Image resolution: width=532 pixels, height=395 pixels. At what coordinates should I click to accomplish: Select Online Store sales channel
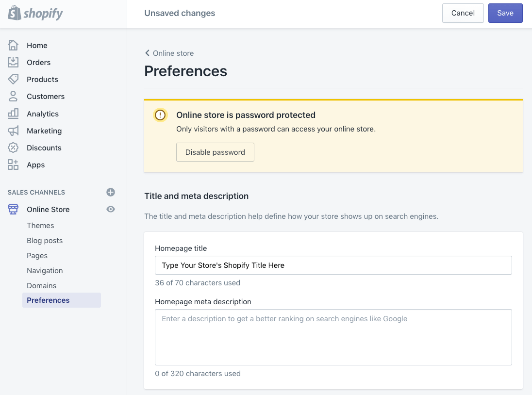tap(48, 210)
